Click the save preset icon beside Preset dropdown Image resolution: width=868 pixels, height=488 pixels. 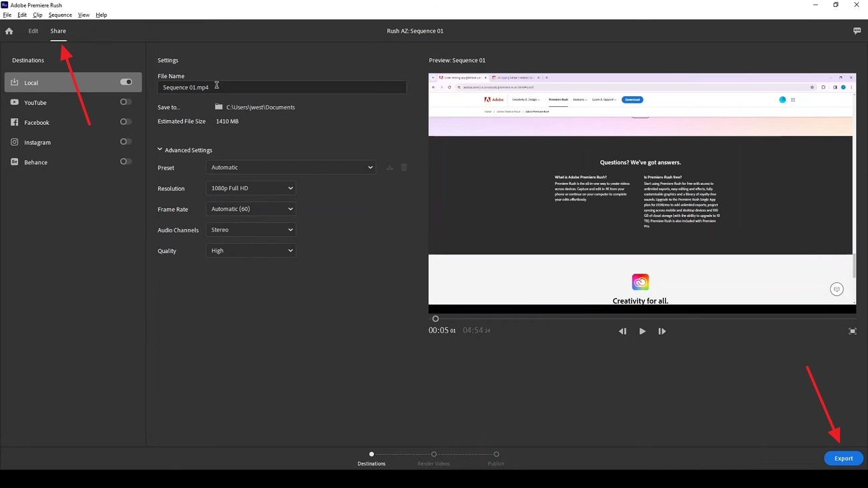389,167
